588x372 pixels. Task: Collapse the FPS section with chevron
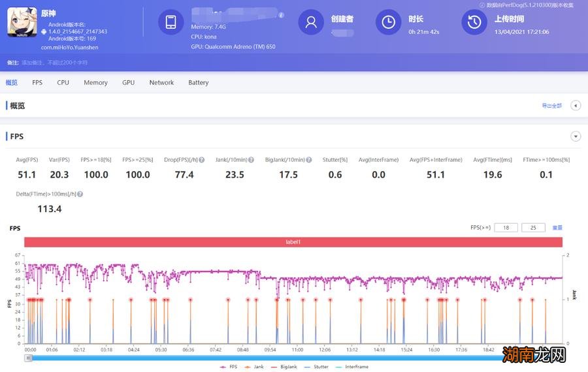tap(576, 136)
